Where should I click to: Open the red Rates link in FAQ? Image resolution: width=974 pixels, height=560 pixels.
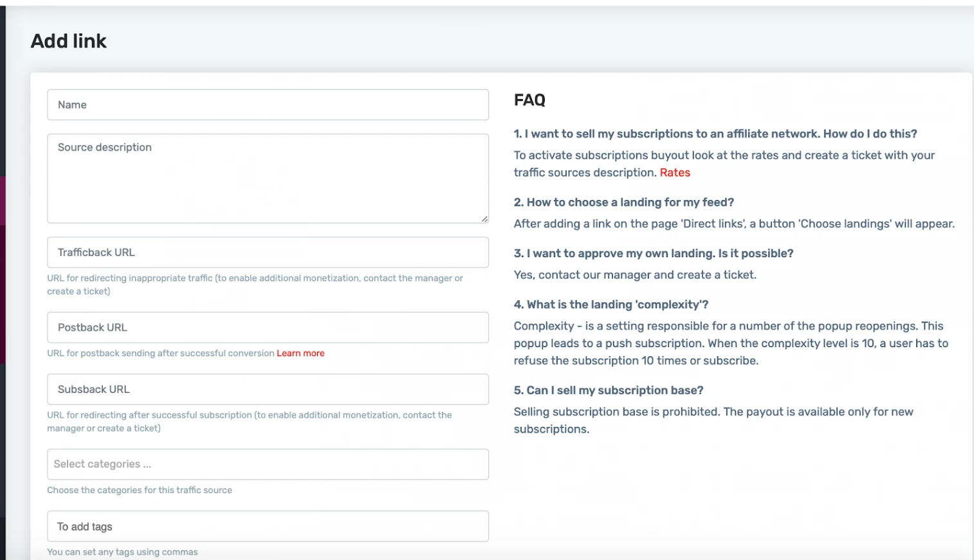coord(675,172)
